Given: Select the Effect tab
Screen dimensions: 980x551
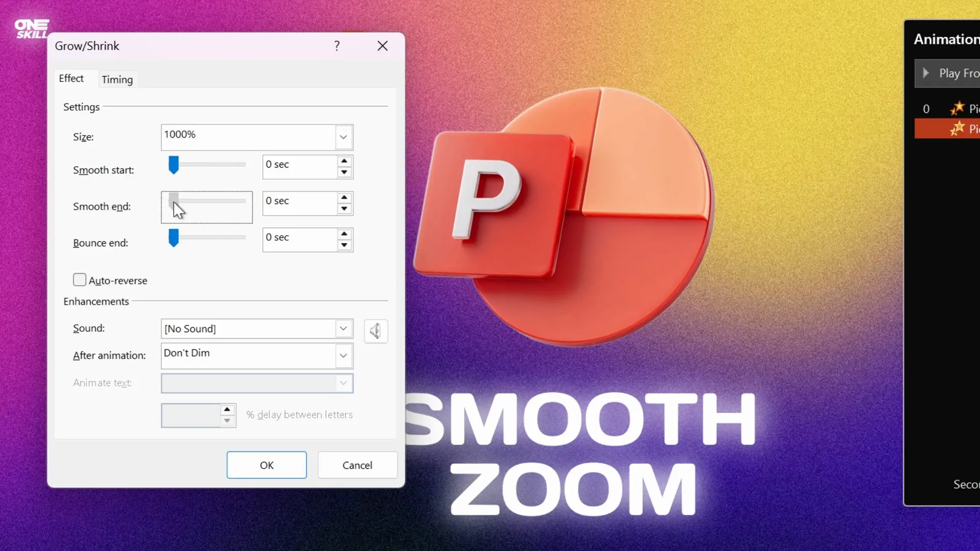Looking at the screenshot, I should tap(71, 79).
